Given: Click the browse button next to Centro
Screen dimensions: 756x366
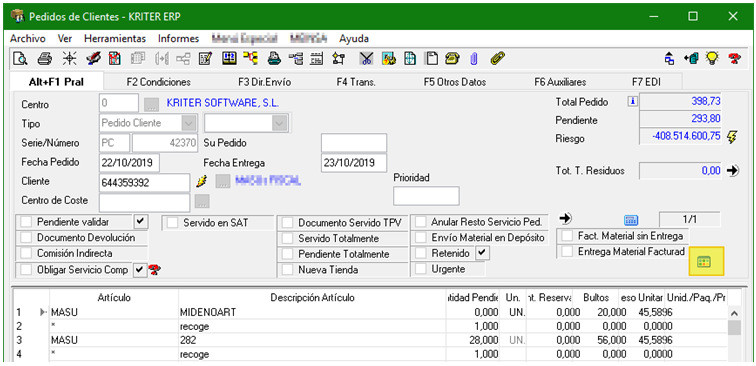Looking at the screenshot, I should pos(151,104).
